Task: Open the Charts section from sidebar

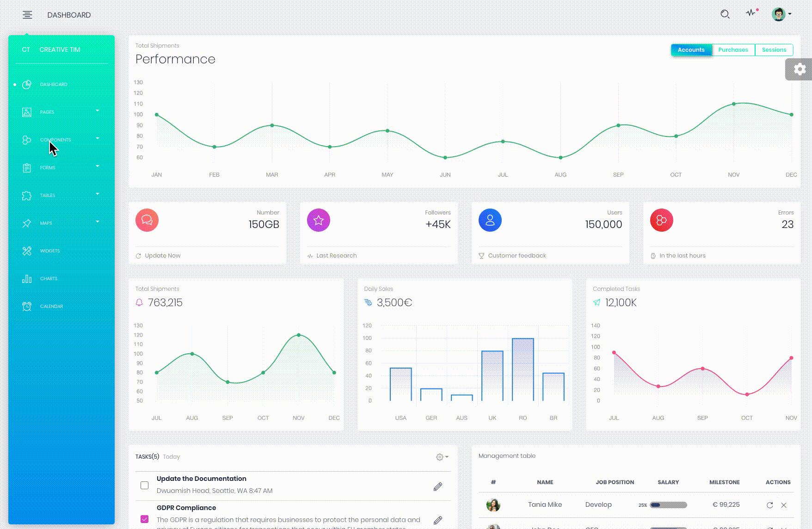Action: tap(48, 278)
